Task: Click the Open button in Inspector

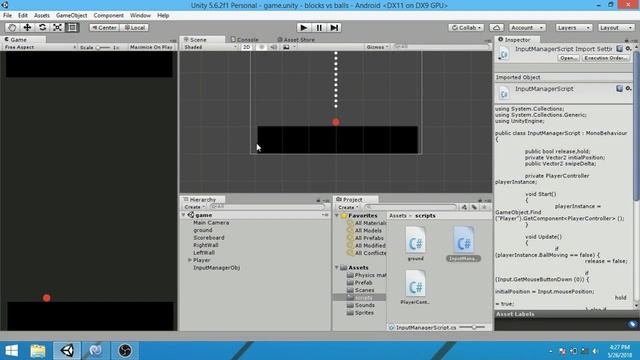Action: pyautogui.click(x=568, y=58)
